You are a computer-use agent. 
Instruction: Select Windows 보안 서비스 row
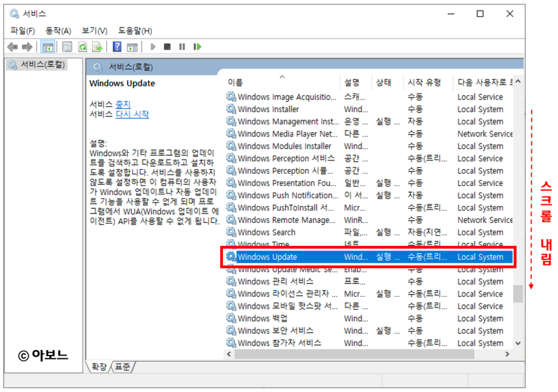pyautogui.click(x=369, y=330)
